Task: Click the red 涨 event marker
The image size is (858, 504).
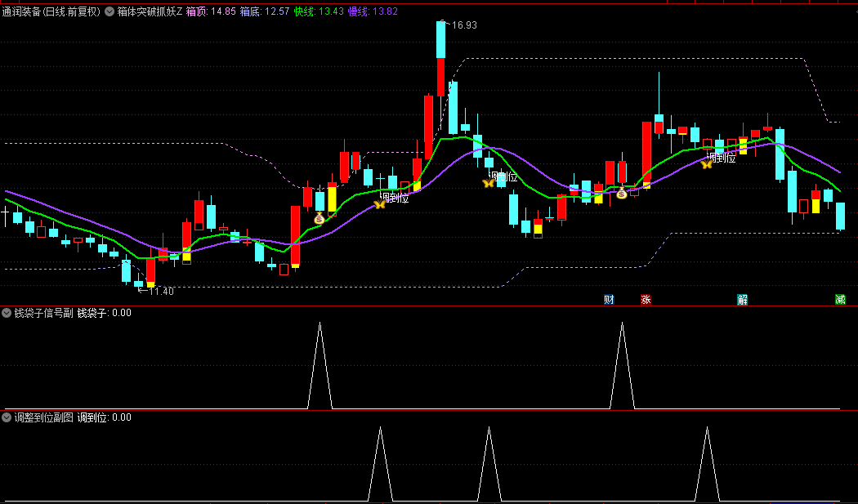Action: pyautogui.click(x=646, y=299)
